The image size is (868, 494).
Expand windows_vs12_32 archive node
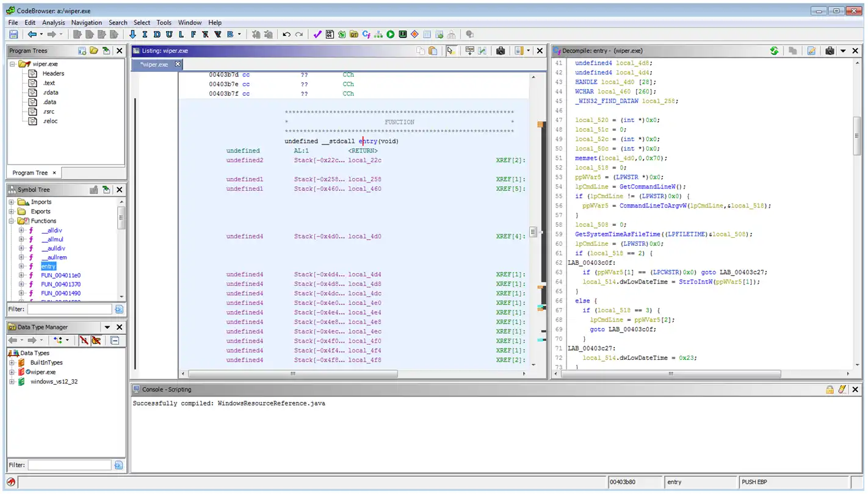12,382
